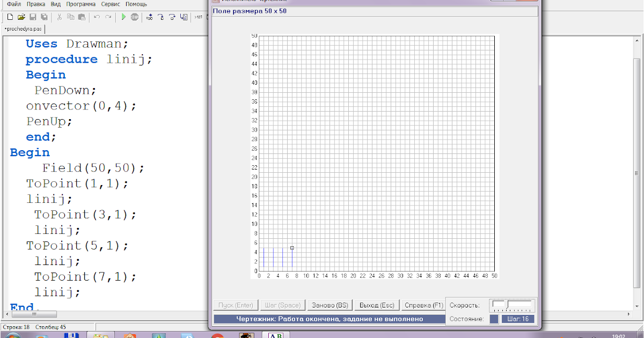The height and width of the screenshot is (338, 644).
Task: Open the Вид menu
Action: click(56, 4)
